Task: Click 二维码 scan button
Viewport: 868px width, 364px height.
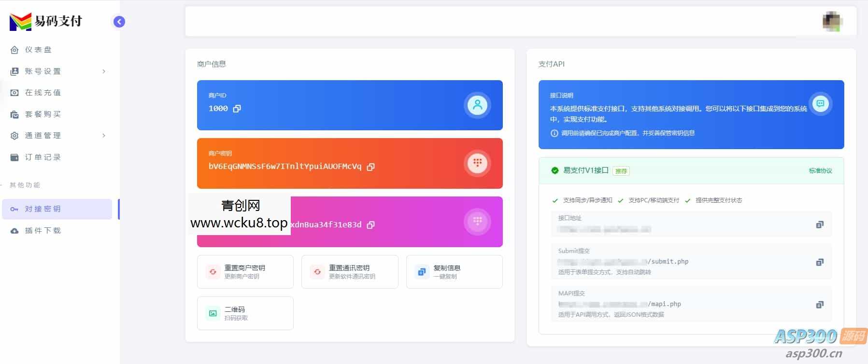Action: pyautogui.click(x=245, y=313)
